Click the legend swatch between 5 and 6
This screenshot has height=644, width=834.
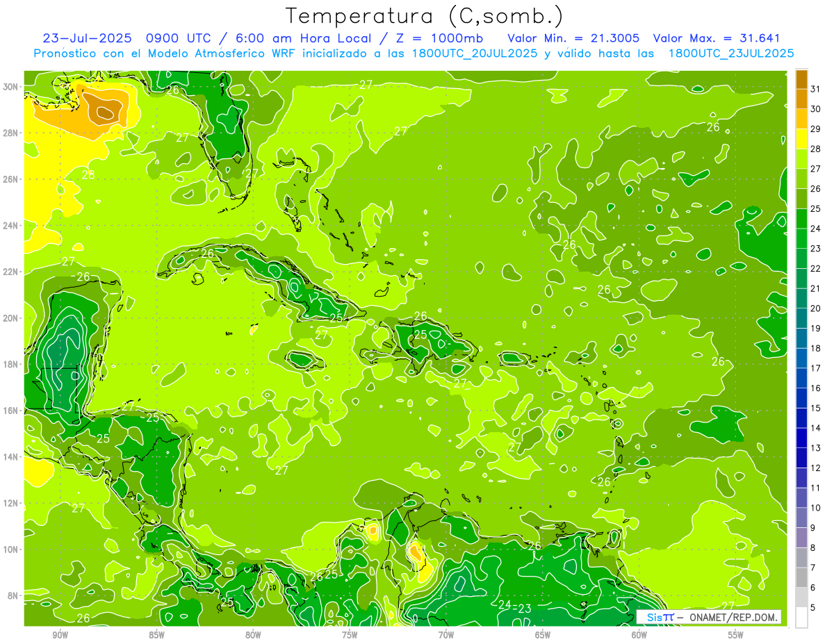(801, 597)
